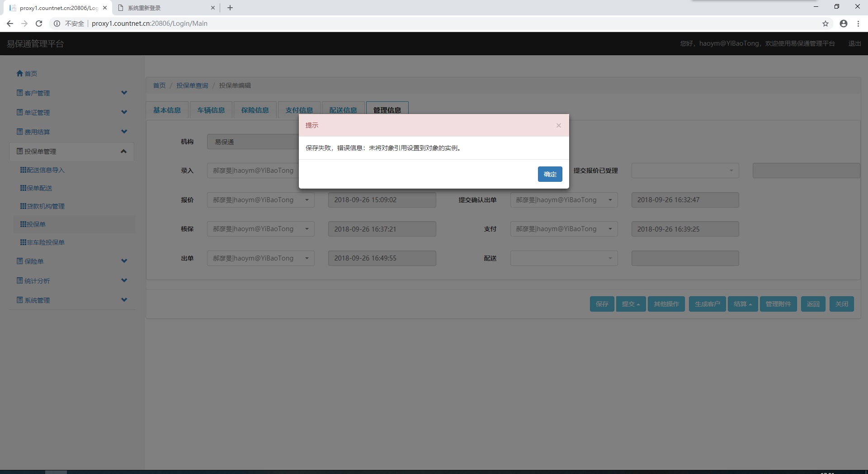Image resolution: width=868 pixels, height=474 pixels.
Task: Click the 返回 button
Action: (813, 304)
